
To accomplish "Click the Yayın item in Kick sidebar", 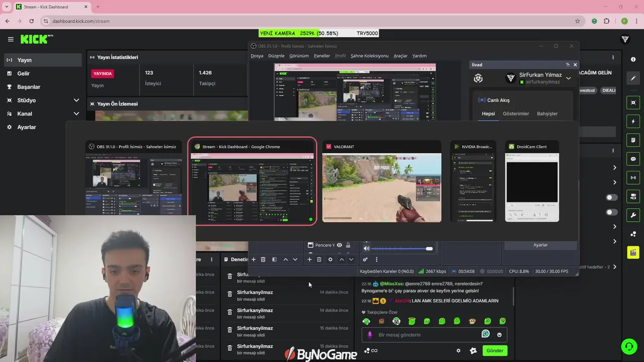I will click(x=43, y=60).
